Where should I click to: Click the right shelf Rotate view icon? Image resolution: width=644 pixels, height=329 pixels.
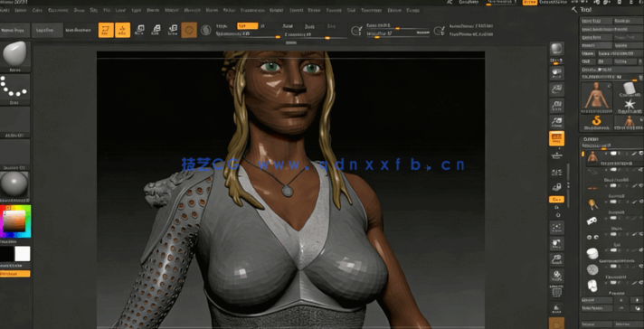[x=556, y=276]
